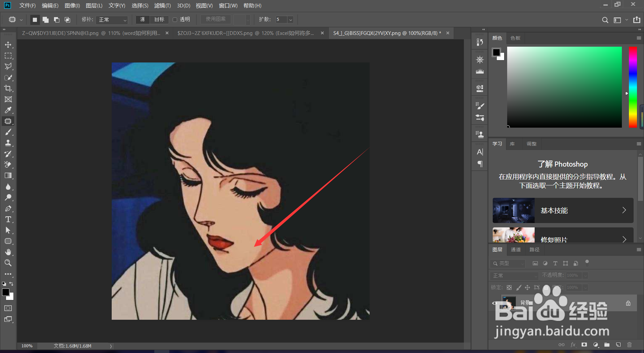Click the toolbox foreground color swatch
644x353 pixels.
coord(6,292)
